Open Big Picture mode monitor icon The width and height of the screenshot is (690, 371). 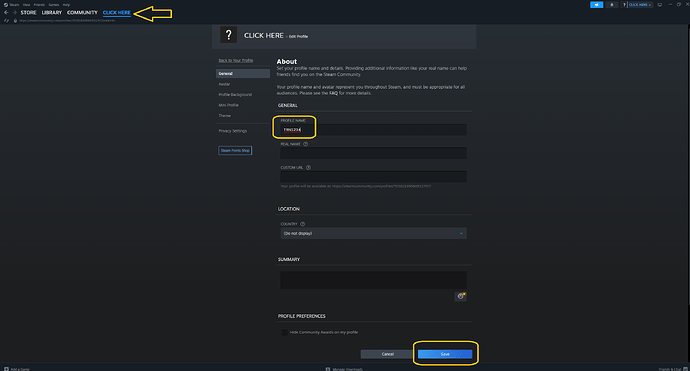click(660, 4)
